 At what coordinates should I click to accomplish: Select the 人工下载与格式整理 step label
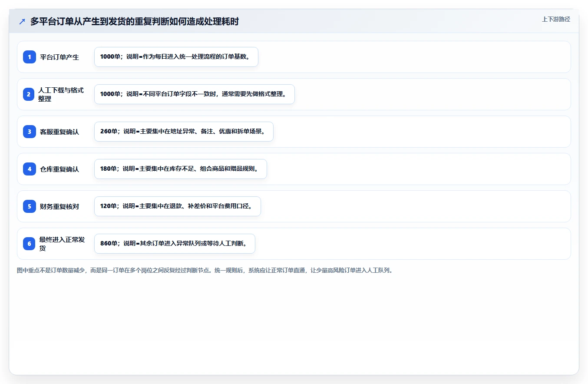61,94
